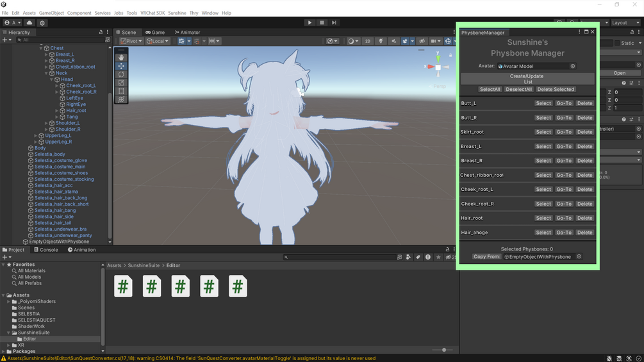Click Search by Type icon in Project
The width and height of the screenshot is (644, 362).
408,257
